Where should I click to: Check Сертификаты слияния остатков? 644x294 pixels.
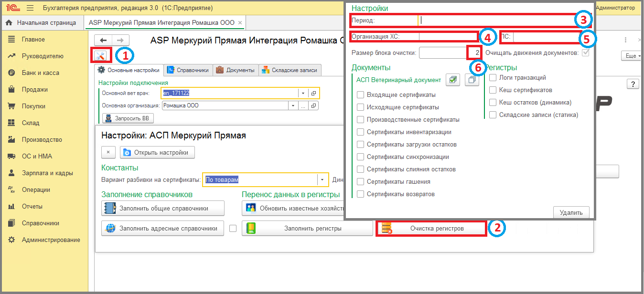(x=361, y=169)
